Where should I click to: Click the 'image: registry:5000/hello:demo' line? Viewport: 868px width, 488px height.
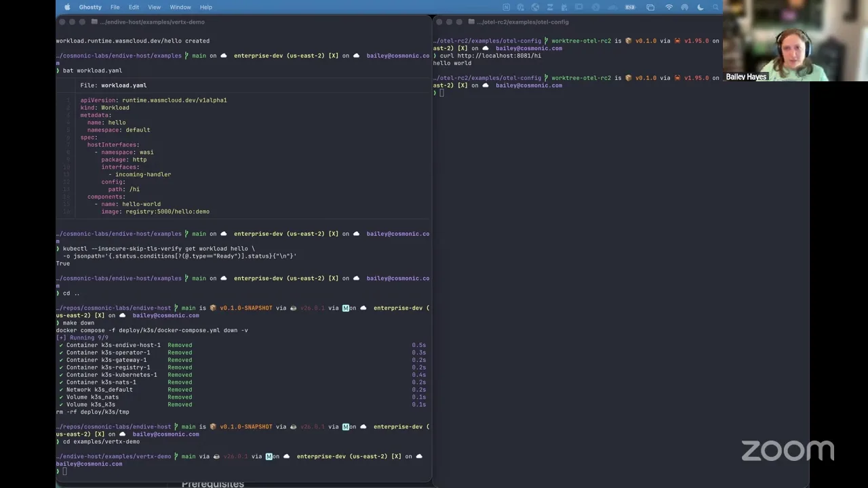point(155,211)
